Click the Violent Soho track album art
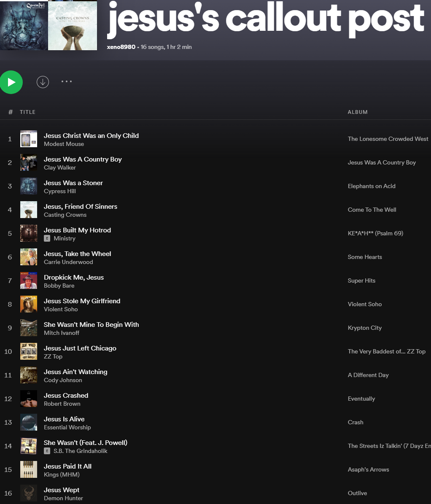 tap(29, 304)
